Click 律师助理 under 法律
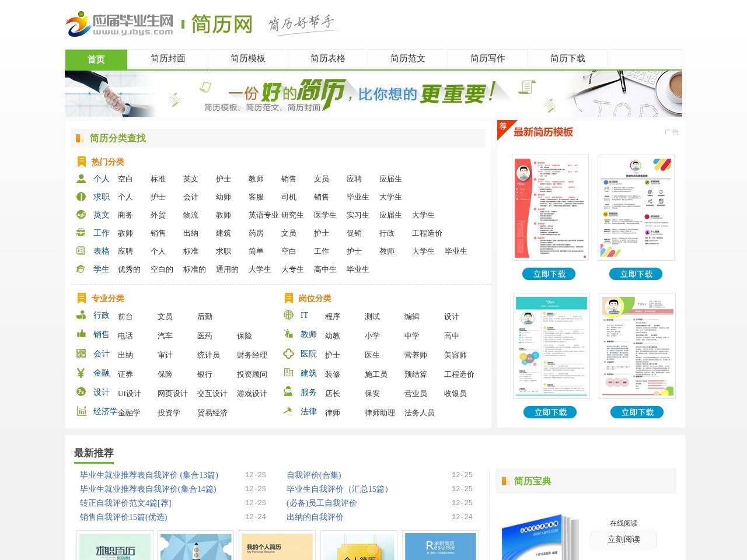This screenshot has height=560, width=747. click(380, 412)
